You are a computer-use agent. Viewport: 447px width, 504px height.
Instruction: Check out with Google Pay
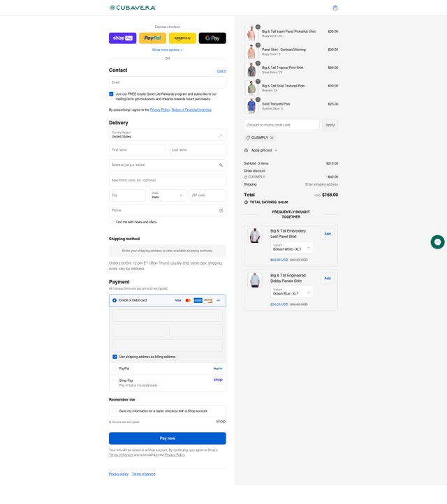212,38
